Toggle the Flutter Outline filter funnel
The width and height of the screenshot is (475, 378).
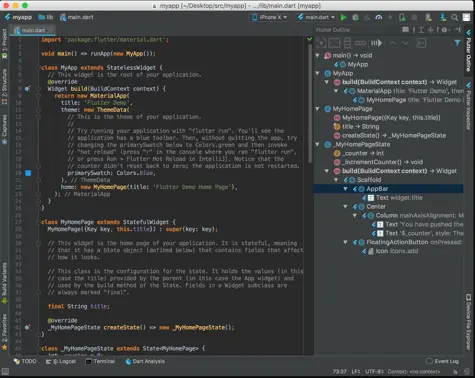click(457, 43)
